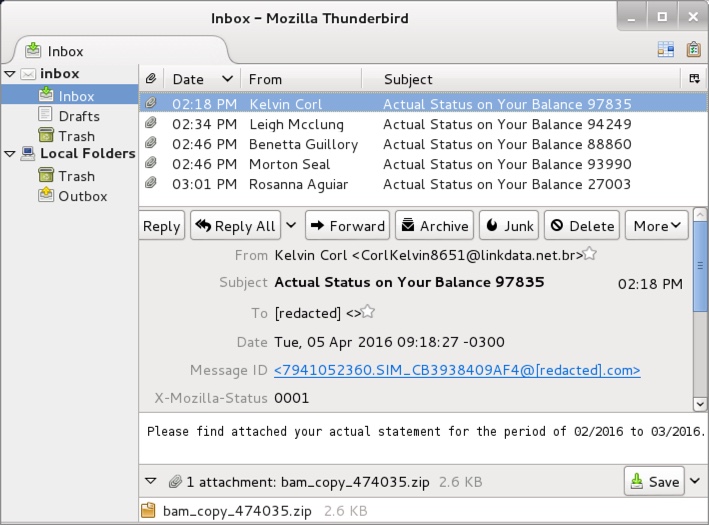Select the Drafts folder
Screen dimensions: 709x525
(78, 116)
